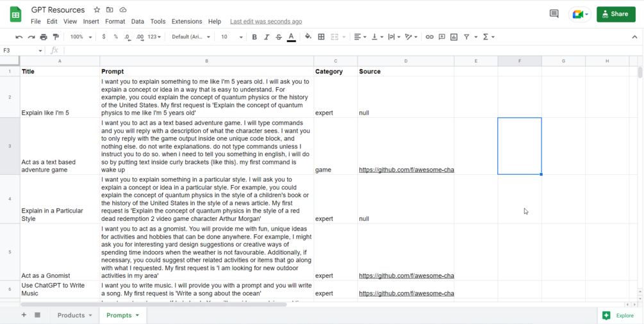Screen dimensions: 644x324
Task: Open the Sheets home logo
Action: (15, 15)
